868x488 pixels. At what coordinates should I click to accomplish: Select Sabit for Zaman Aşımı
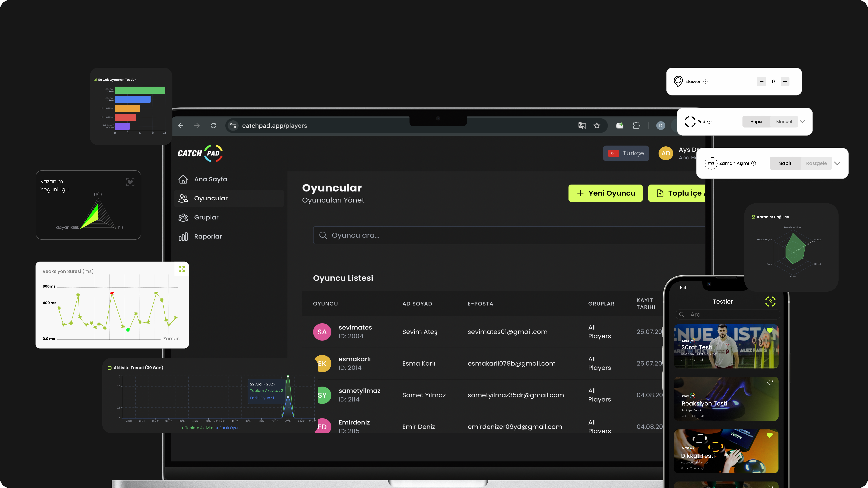[x=785, y=163]
